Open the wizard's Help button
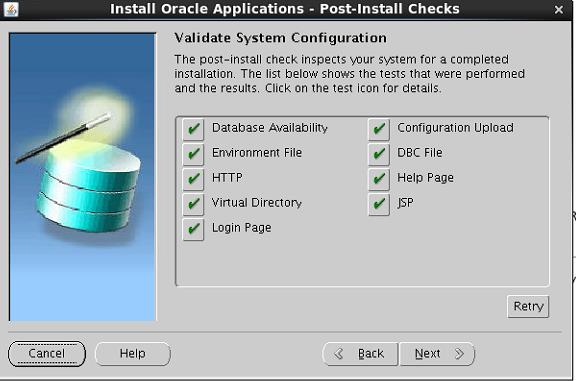 click(133, 354)
